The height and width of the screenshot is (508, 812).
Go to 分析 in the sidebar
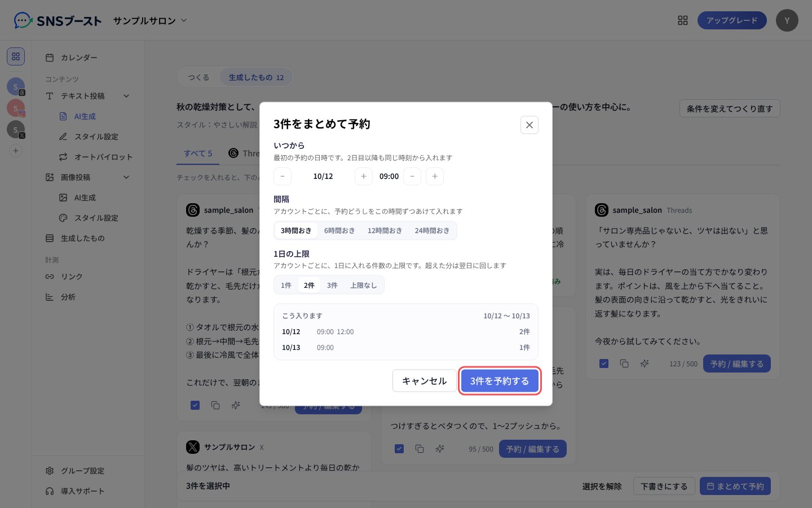pyautogui.click(x=87, y=297)
